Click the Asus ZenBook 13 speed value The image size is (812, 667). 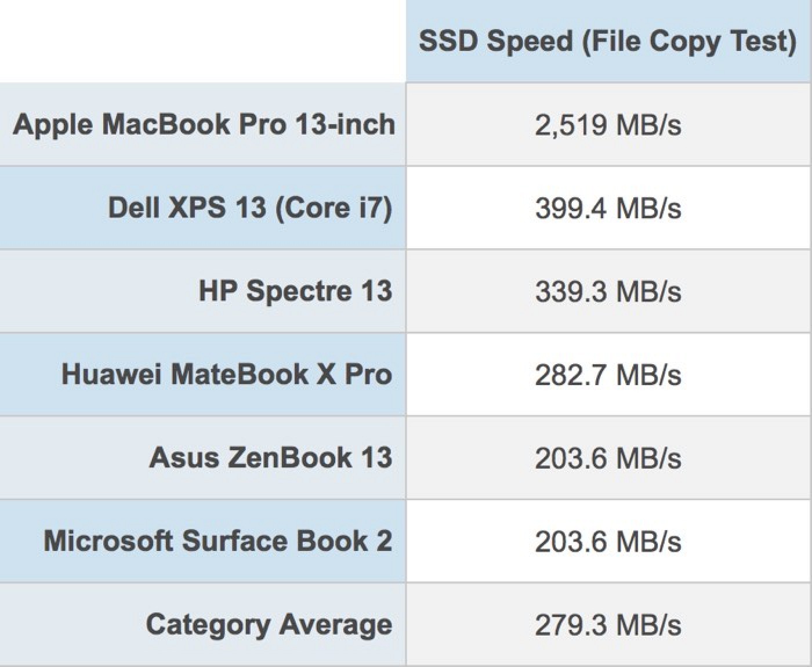608,458
